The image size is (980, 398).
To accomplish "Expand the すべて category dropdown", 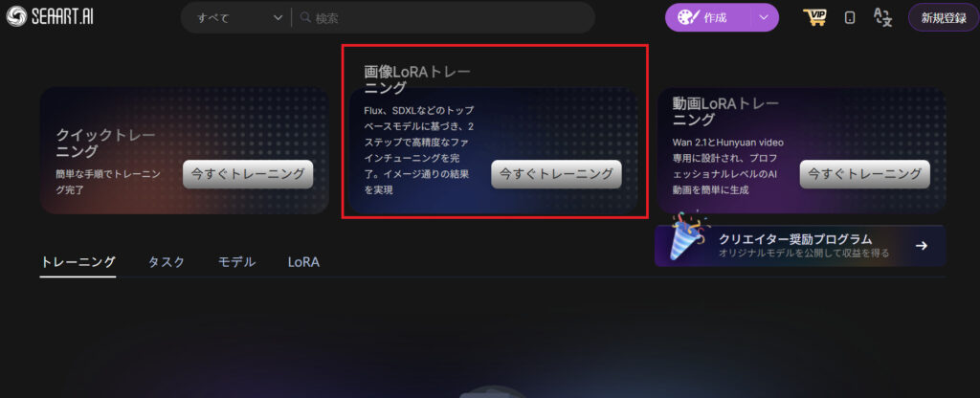I will click(x=240, y=17).
